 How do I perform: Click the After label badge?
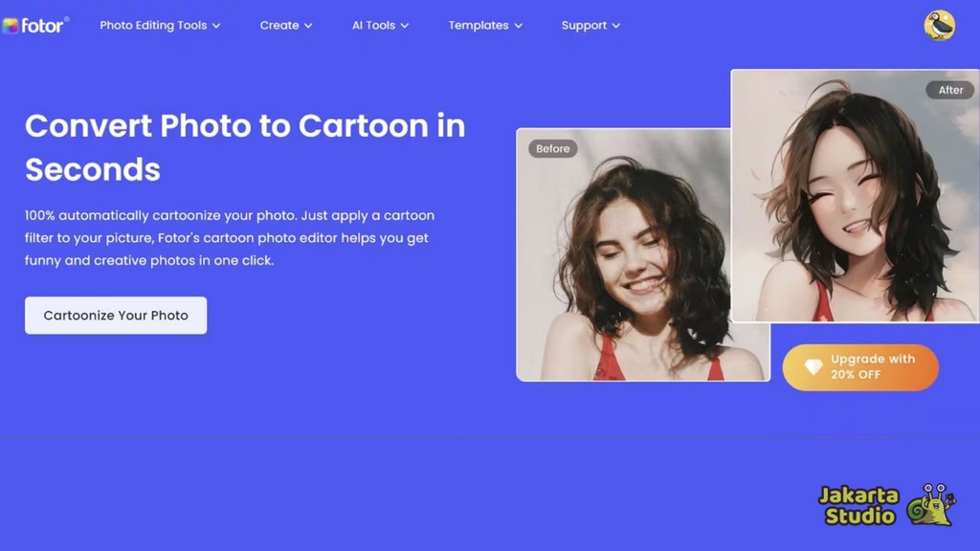click(950, 90)
